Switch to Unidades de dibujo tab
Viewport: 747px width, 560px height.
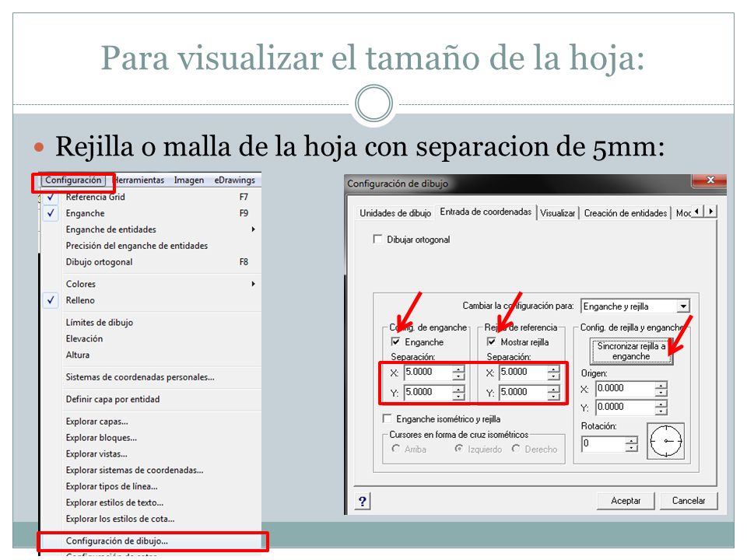pyautogui.click(x=395, y=213)
